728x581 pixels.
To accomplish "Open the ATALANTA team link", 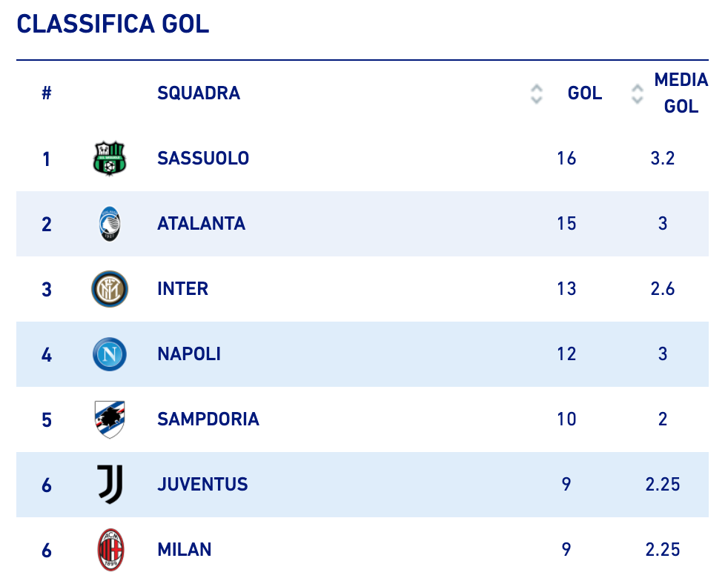I will (x=201, y=224).
